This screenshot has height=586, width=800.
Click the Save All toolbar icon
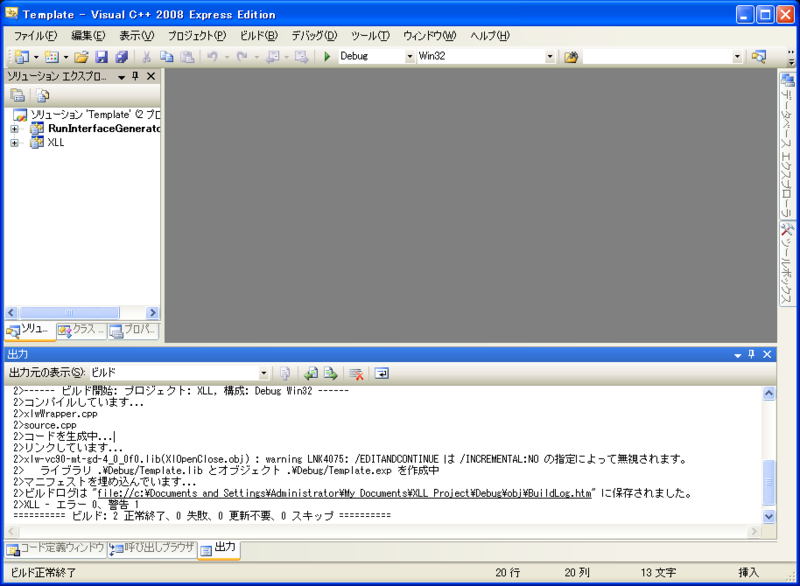pyautogui.click(x=121, y=57)
